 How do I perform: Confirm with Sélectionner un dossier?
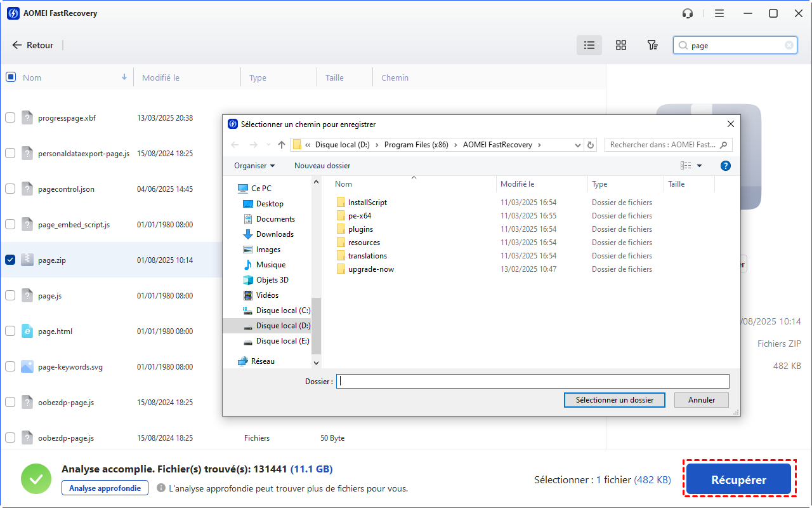(614, 400)
